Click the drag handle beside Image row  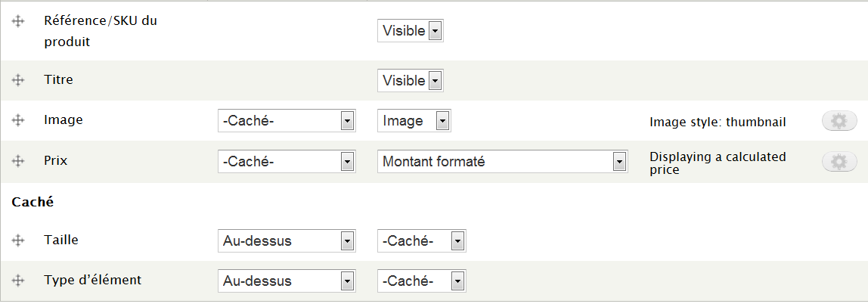pyautogui.click(x=19, y=121)
